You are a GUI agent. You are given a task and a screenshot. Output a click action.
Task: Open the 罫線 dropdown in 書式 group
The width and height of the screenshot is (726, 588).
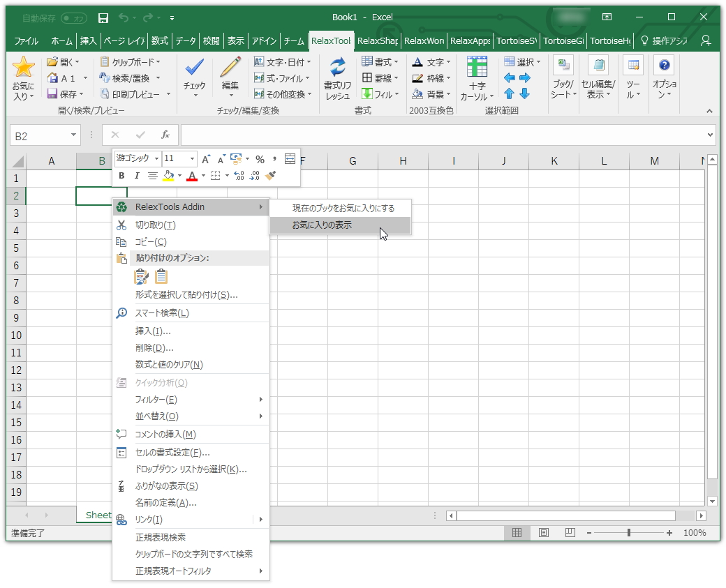pos(380,78)
